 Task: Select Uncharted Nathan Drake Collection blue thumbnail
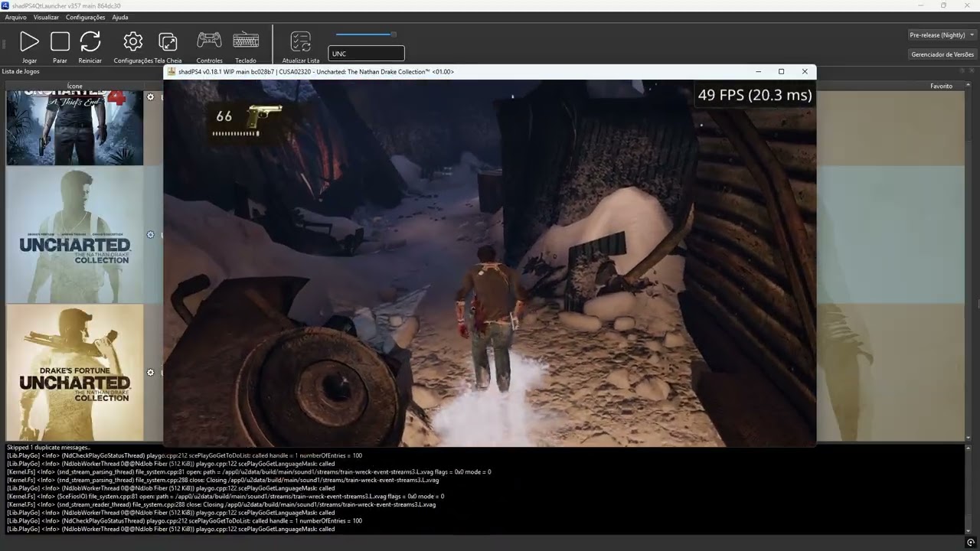coord(75,235)
